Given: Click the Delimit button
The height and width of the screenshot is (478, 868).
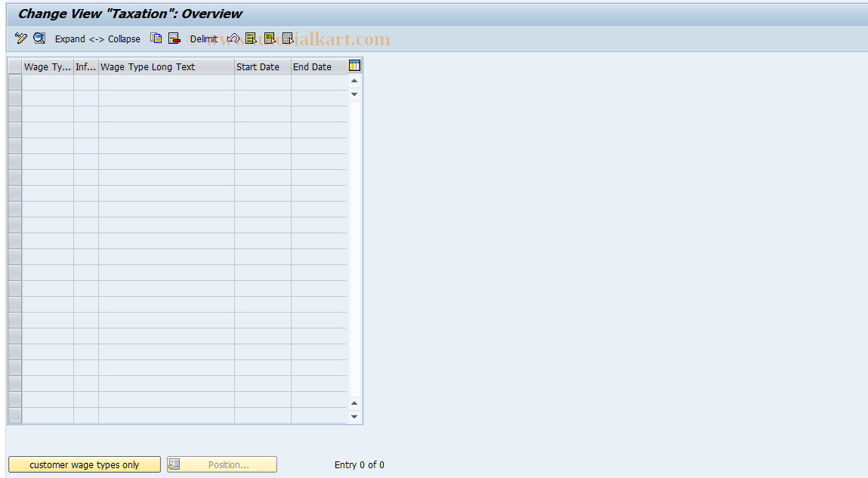Looking at the screenshot, I should [204, 39].
